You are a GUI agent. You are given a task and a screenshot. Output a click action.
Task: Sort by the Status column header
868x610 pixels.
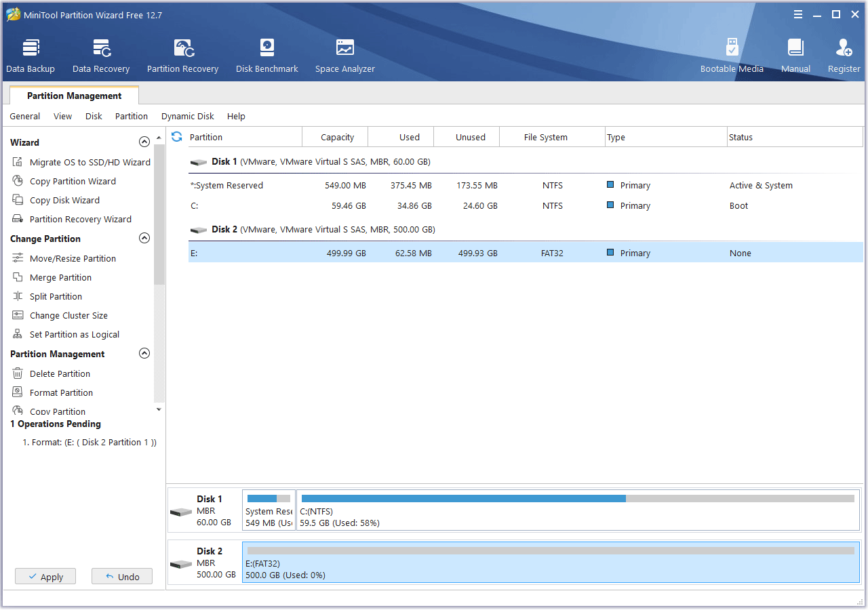click(x=795, y=137)
